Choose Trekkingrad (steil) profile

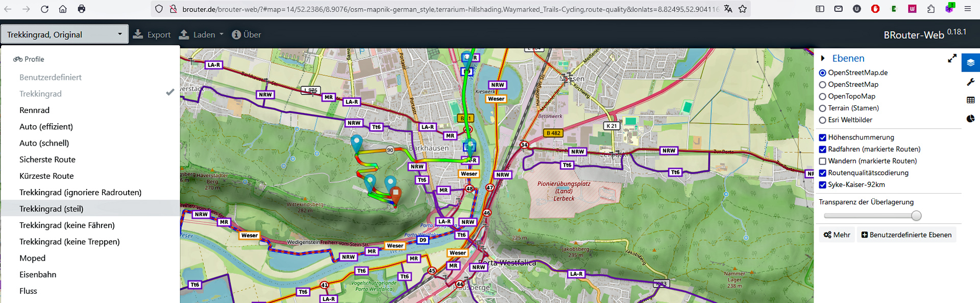tap(90, 208)
